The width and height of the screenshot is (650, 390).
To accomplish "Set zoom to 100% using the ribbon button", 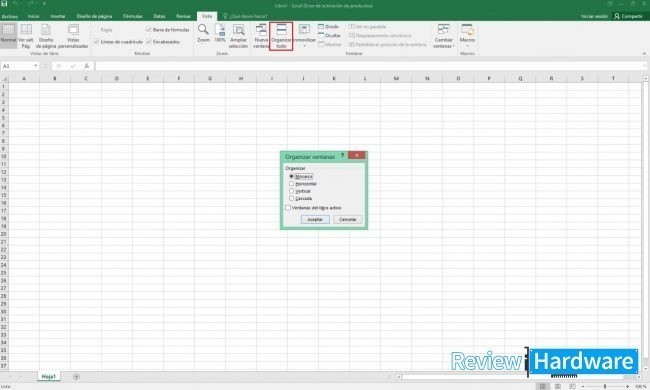I will (220, 33).
